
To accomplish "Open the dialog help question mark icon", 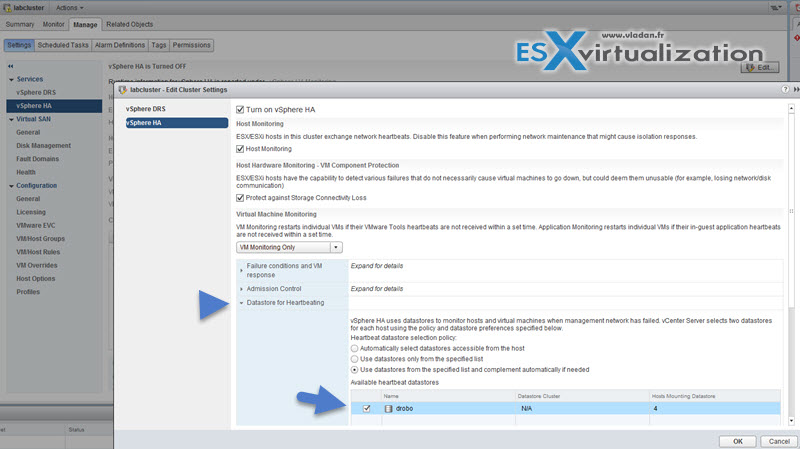I will 785,89.
